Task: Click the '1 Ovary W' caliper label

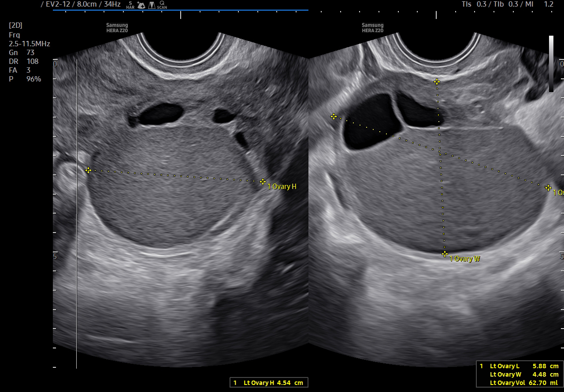Action: click(465, 259)
